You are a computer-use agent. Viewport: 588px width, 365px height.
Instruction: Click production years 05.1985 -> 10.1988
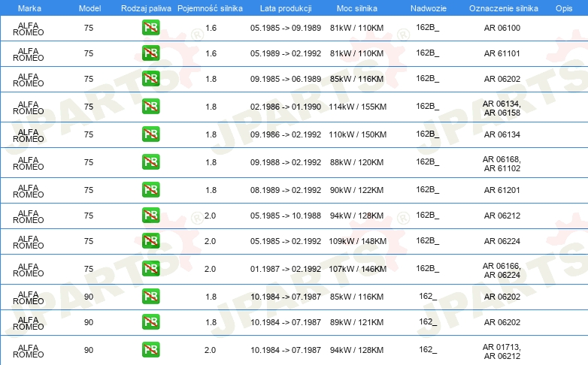286,216
